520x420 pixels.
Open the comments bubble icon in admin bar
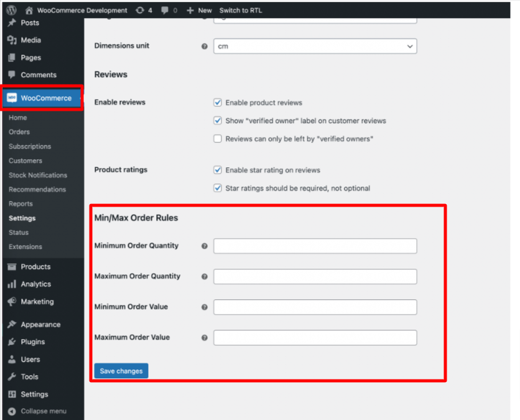click(165, 11)
